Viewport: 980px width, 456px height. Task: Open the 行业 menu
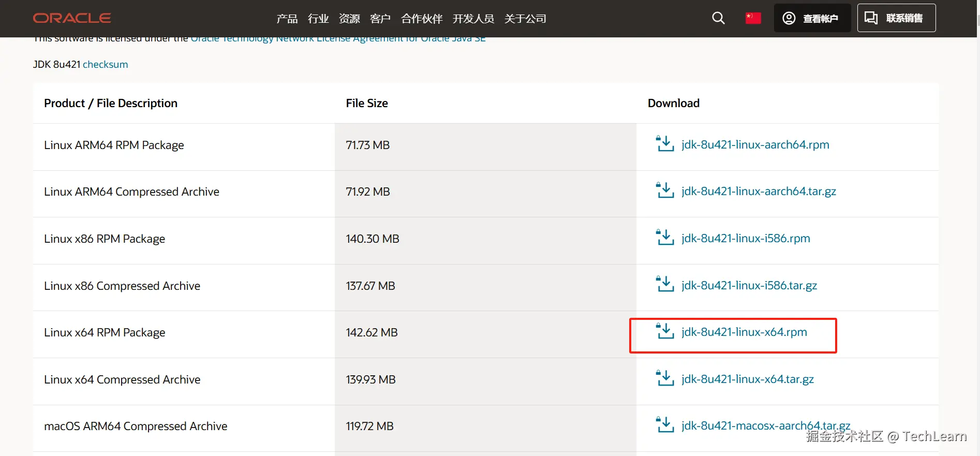(318, 19)
